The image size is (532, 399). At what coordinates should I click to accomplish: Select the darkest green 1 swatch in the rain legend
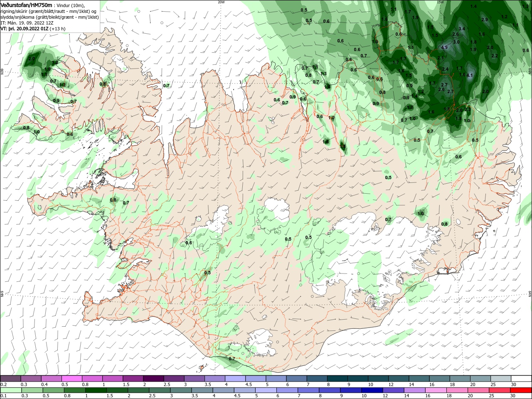point(96,390)
